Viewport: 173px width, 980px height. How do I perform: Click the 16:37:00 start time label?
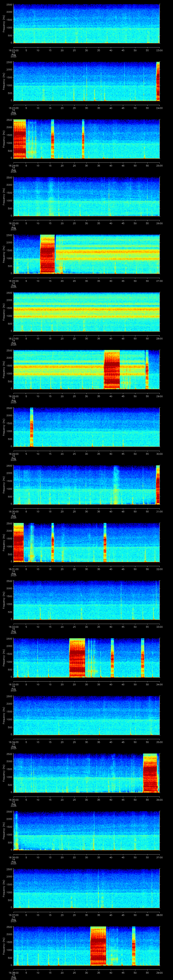pos(13,915)
